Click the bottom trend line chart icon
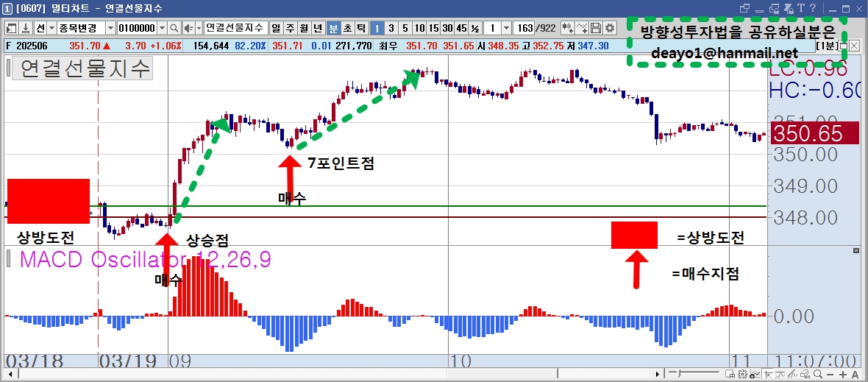868x382 pixels. click(x=780, y=375)
